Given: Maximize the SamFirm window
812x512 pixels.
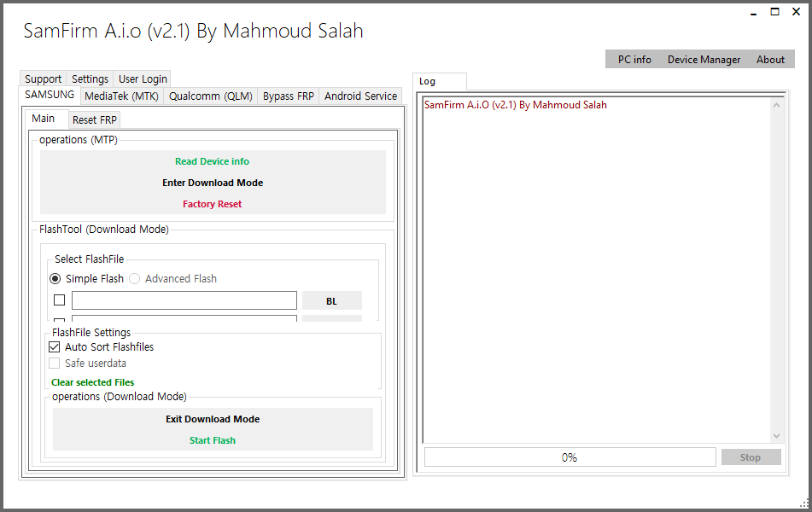Looking at the screenshot, I should [774, 12].
